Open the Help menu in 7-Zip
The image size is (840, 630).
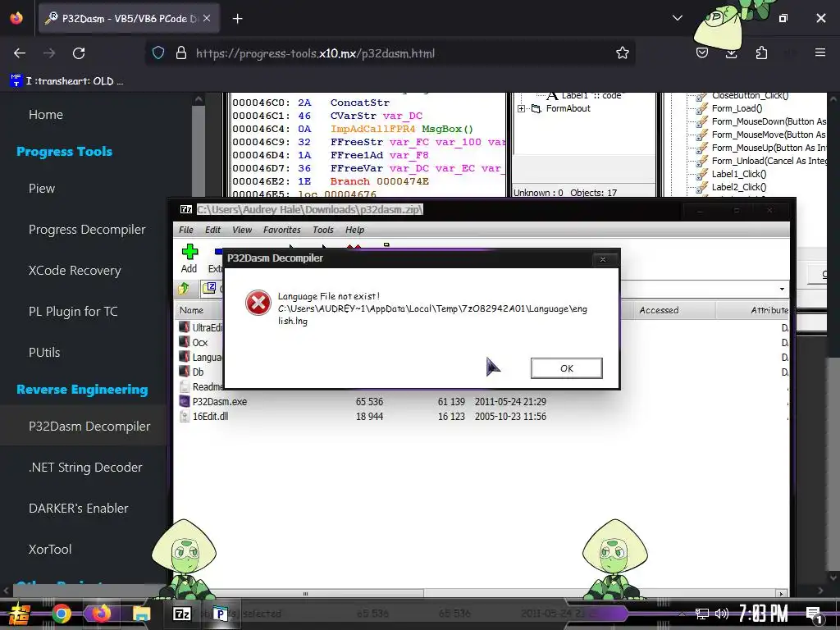point(354,230)
